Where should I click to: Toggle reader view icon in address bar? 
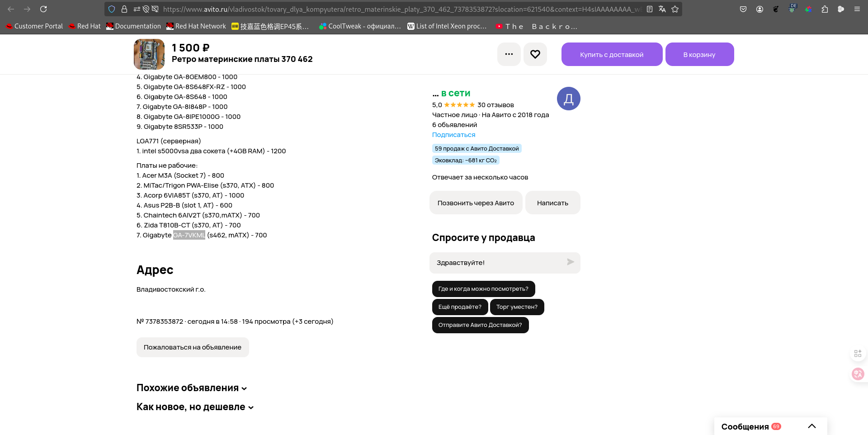650,9
